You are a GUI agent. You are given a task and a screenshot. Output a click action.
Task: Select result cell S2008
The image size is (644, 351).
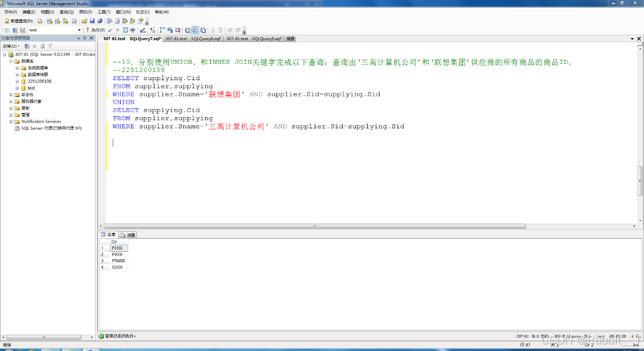click(x=118, y=267)
